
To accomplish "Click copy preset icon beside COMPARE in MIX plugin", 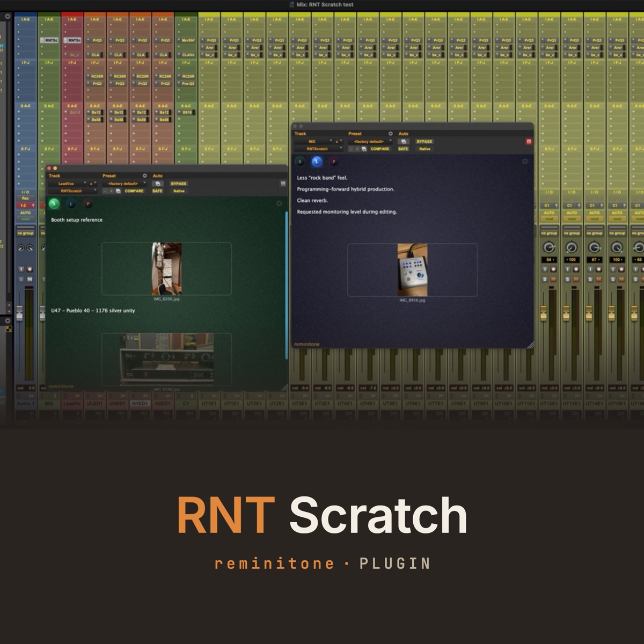I will pos(364,149).
